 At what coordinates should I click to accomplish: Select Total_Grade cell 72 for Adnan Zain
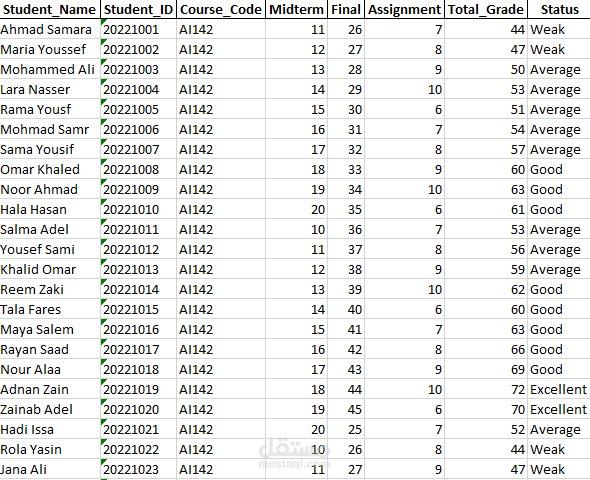point(486,389)
